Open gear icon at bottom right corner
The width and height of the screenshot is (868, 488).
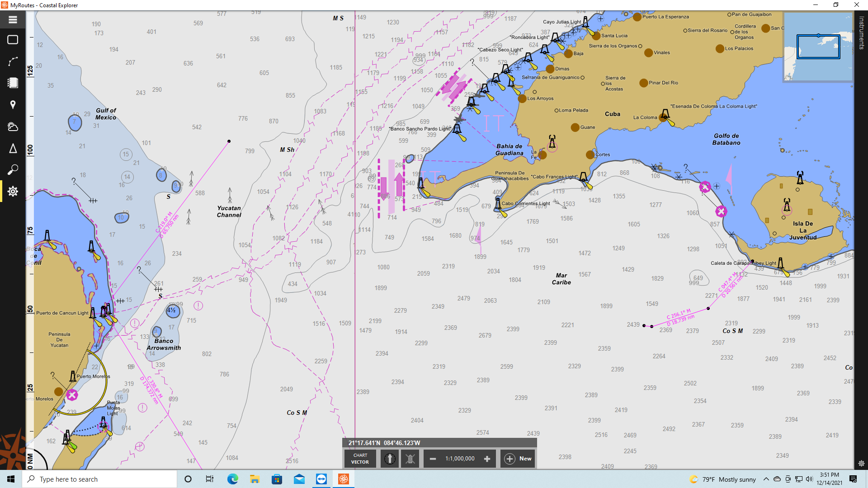tap(861, 464)
